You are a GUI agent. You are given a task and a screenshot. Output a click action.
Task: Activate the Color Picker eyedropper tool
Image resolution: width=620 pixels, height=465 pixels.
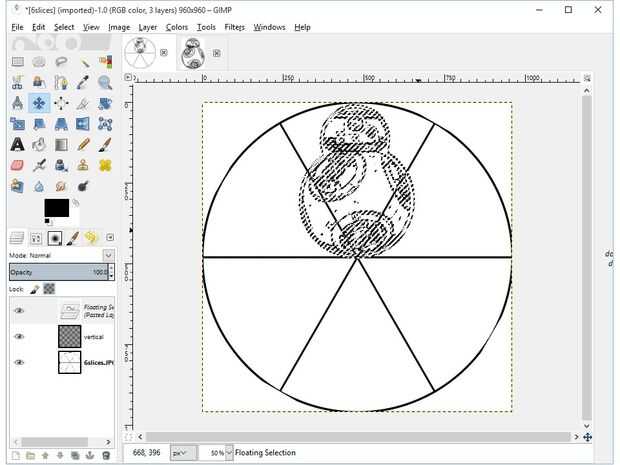pos(82,82)
